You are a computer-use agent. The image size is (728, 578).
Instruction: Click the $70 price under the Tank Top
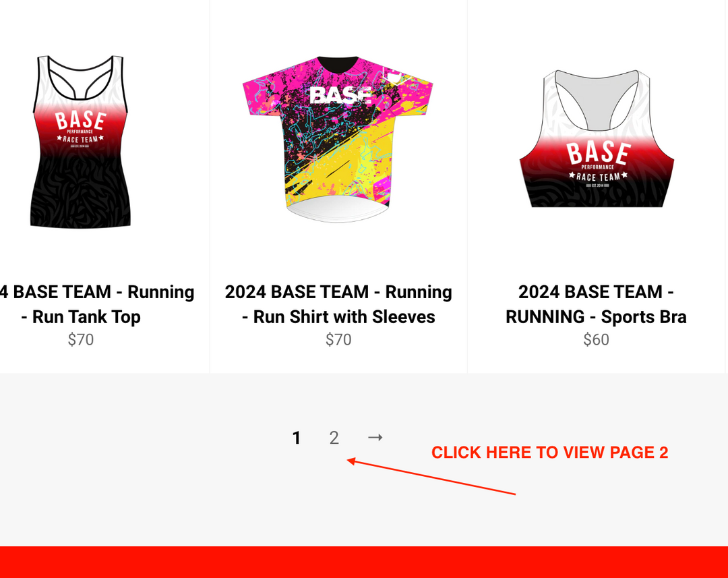(x=81, y=340)
